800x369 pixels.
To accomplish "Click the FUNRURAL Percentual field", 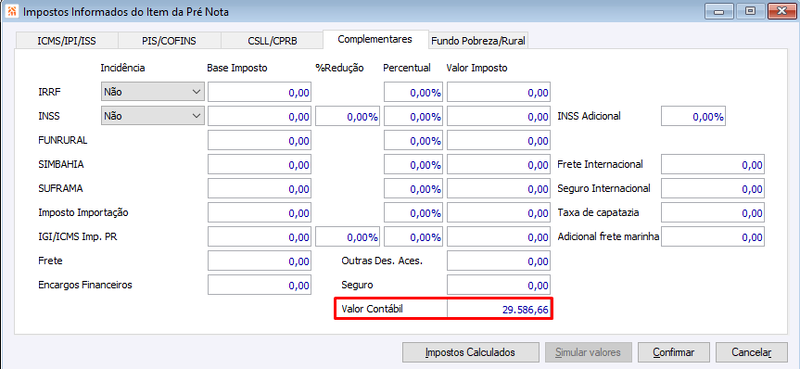I will click(x=413, y=140).
